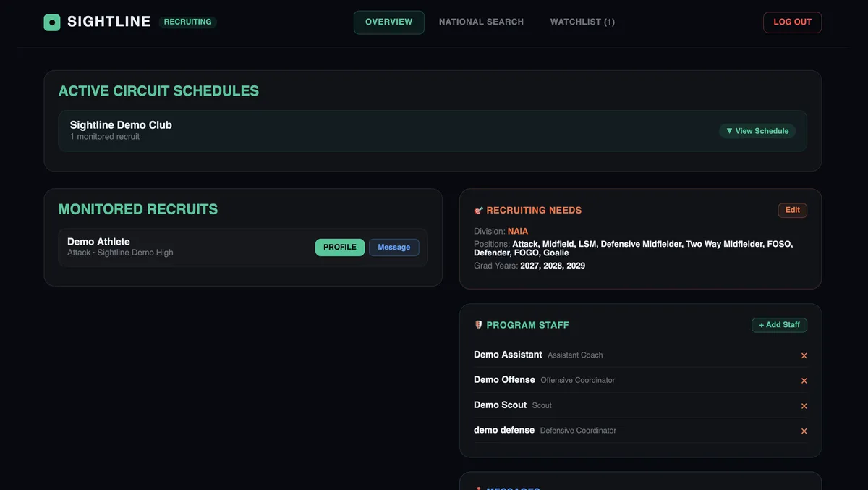Open the Overview tab
Image resolution: width=868 pixels, height=490 pixels.
click(388, 22)
